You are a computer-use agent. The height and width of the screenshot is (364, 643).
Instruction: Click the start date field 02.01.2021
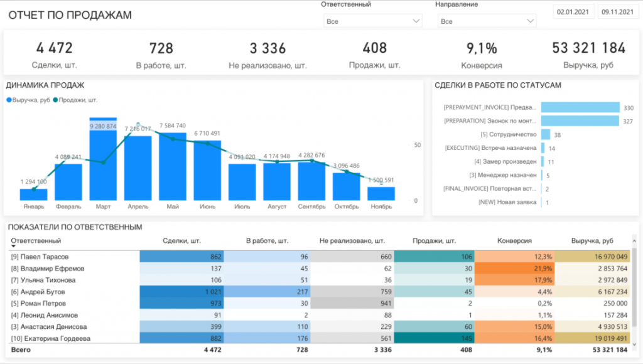click(572, 13)
